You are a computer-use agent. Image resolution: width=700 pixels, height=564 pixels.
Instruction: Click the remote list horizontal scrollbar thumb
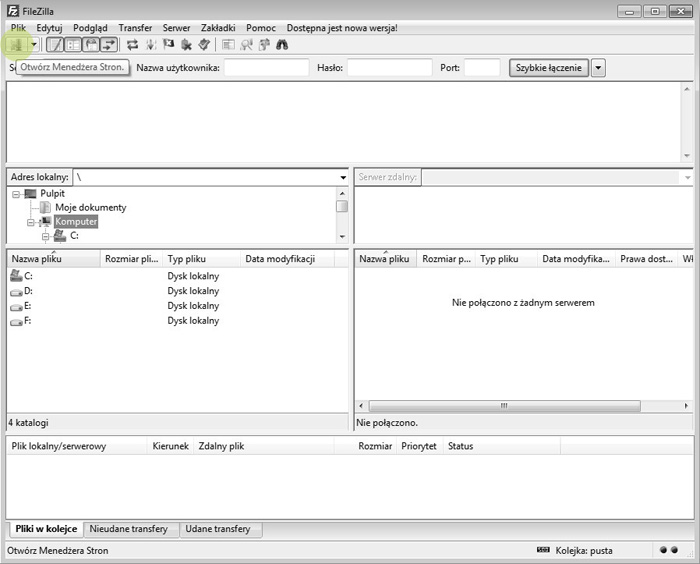tap(504, 406)
